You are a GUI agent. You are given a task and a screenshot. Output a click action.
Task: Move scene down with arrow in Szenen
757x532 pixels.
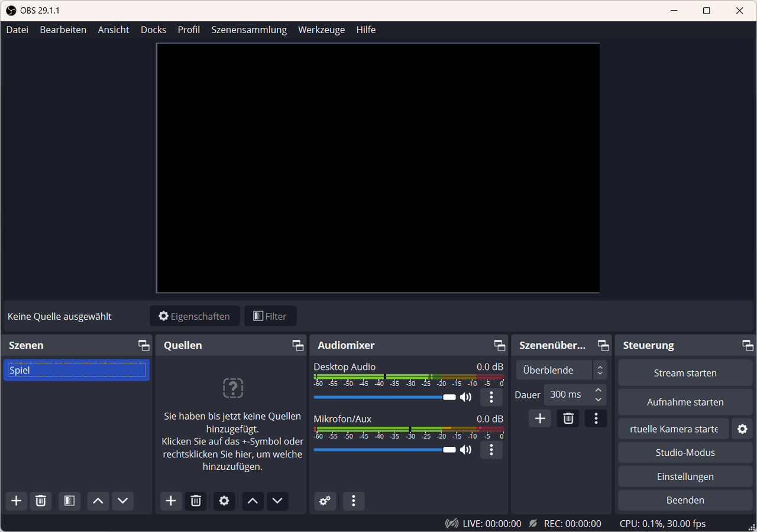coord(122,501)
